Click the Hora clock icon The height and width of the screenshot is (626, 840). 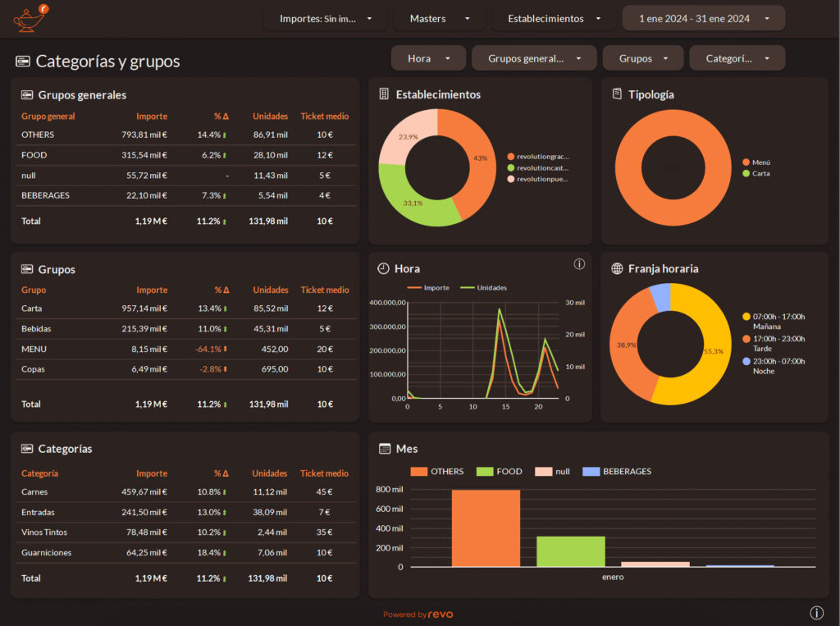[x=383, y=268]
